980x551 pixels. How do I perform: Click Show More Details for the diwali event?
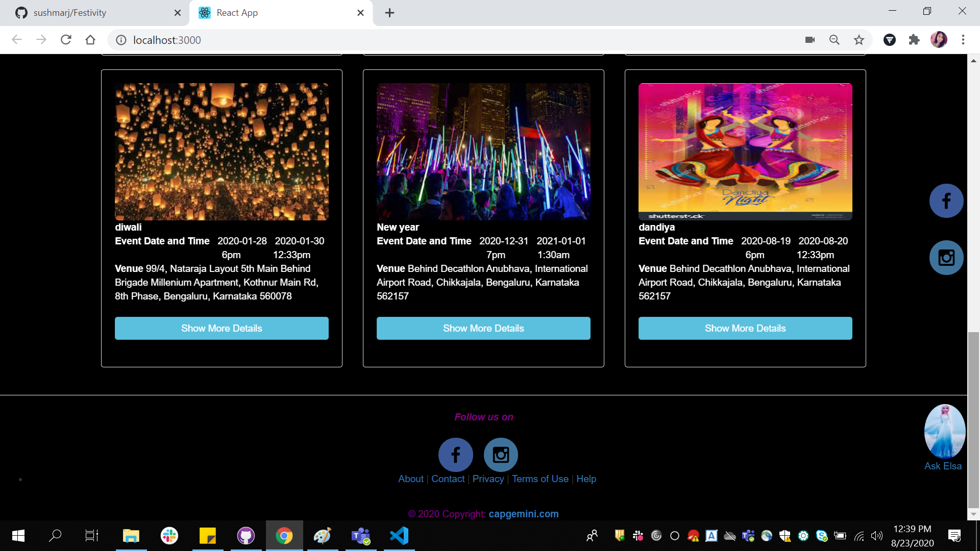[x=222, y=328]
